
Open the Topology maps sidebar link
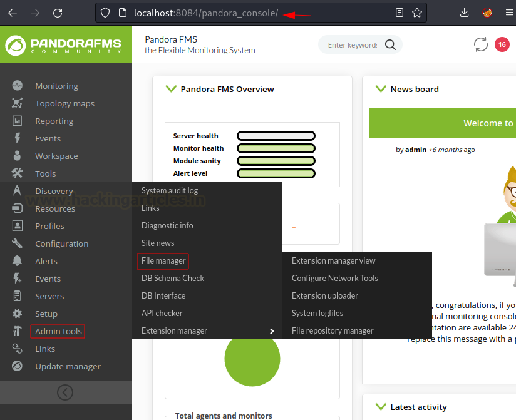(64, 104)
